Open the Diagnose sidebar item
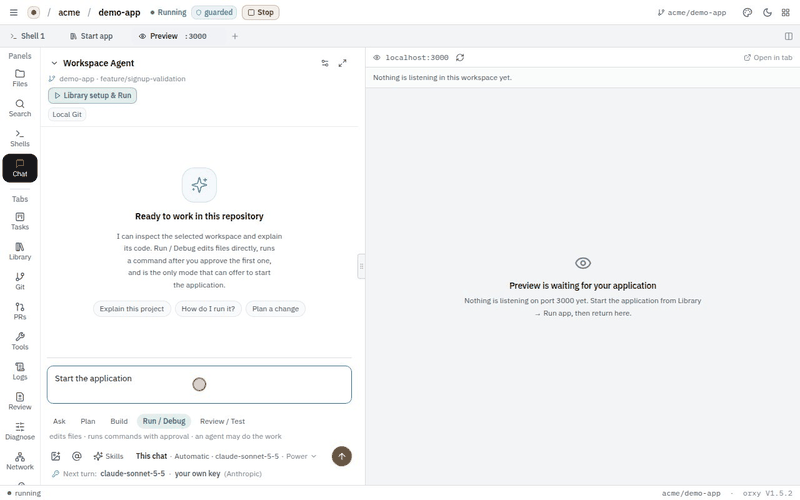800x500 pixels. click(20, 431)
